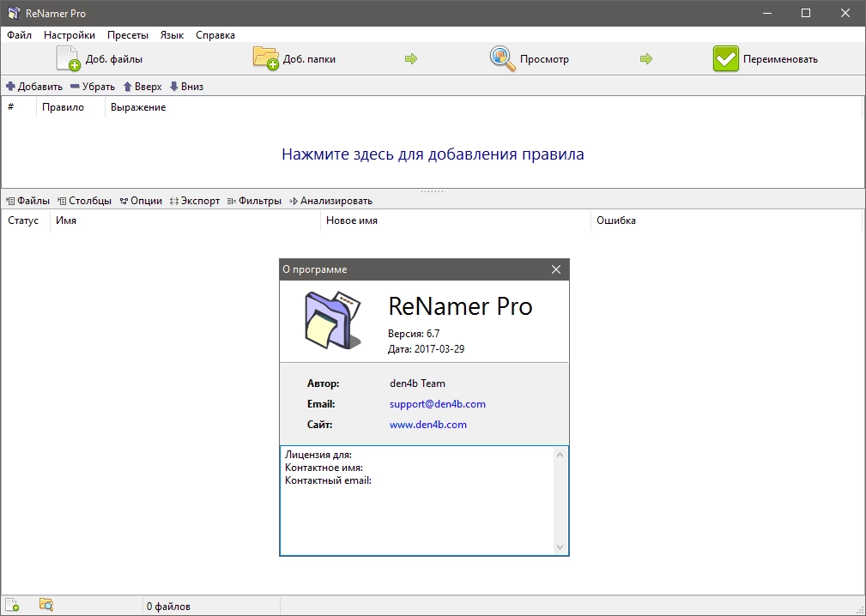
Task: Click the license box scroll up arrow
Action: click(x=560, y=455)
